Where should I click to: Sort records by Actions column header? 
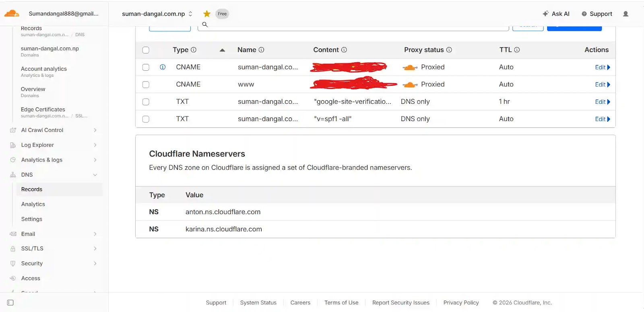coord(597,50)
